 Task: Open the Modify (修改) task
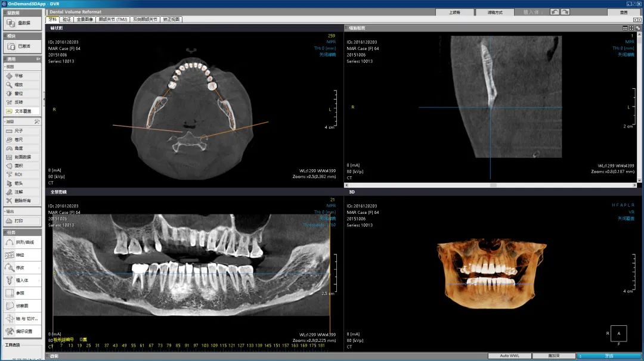click(22, 267)
